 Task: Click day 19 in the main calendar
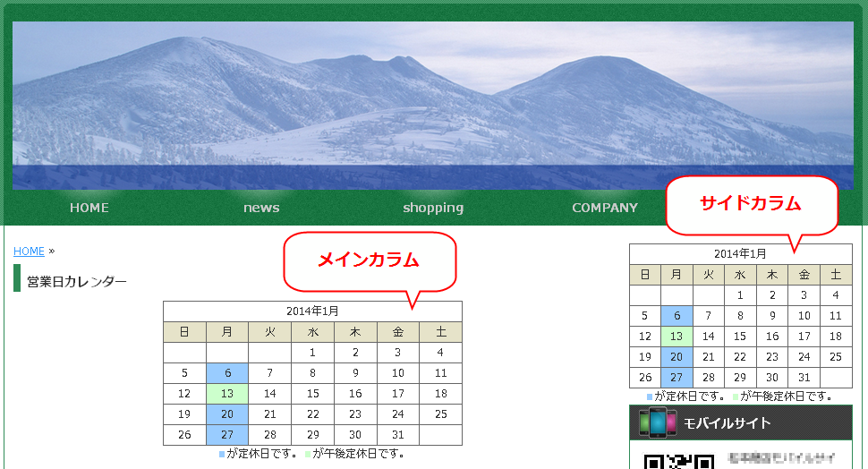[185, 414]
